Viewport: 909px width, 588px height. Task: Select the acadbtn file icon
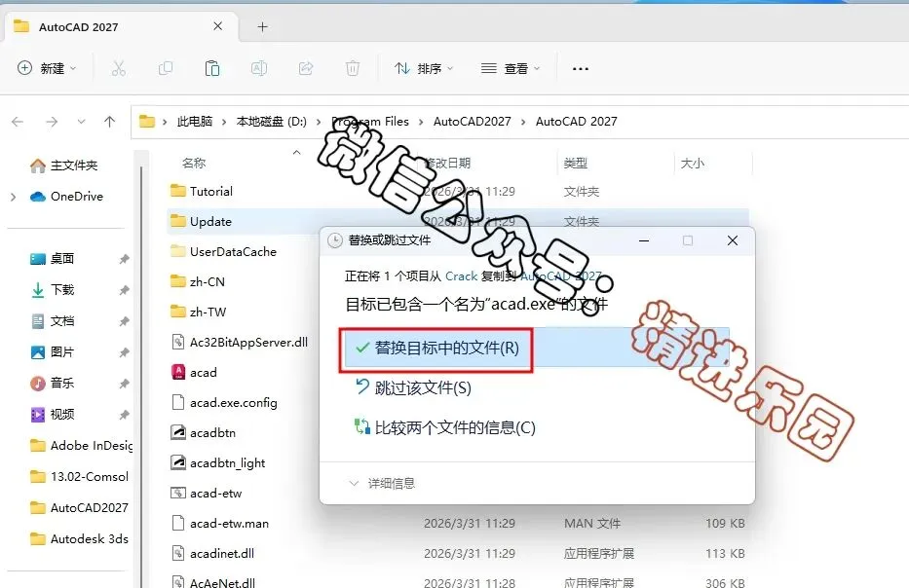(178, 433)
